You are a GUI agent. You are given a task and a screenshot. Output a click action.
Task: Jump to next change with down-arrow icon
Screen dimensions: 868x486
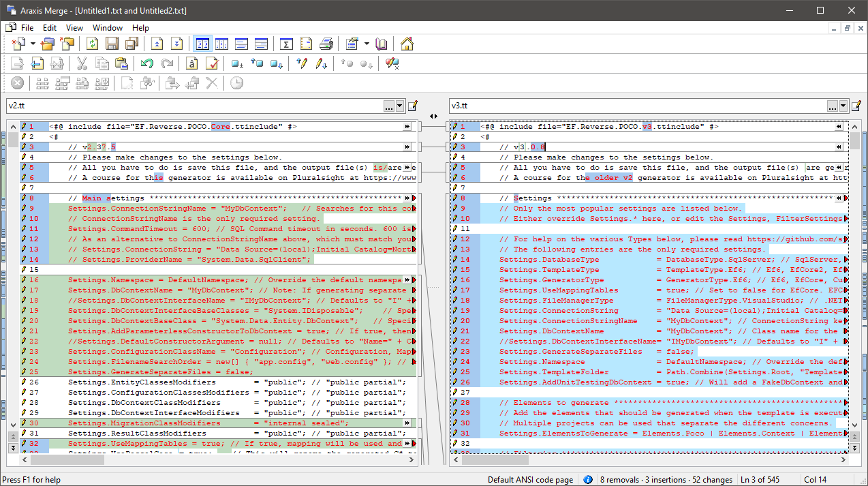click(x=176, y=43)
